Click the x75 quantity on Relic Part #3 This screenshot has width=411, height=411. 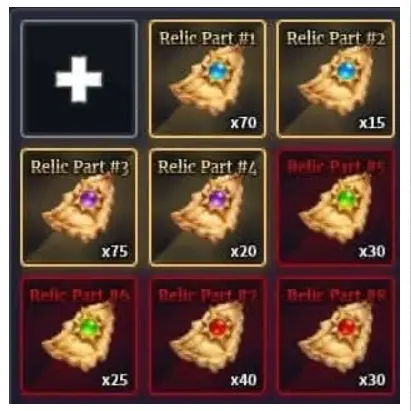[x=115, y=251]
